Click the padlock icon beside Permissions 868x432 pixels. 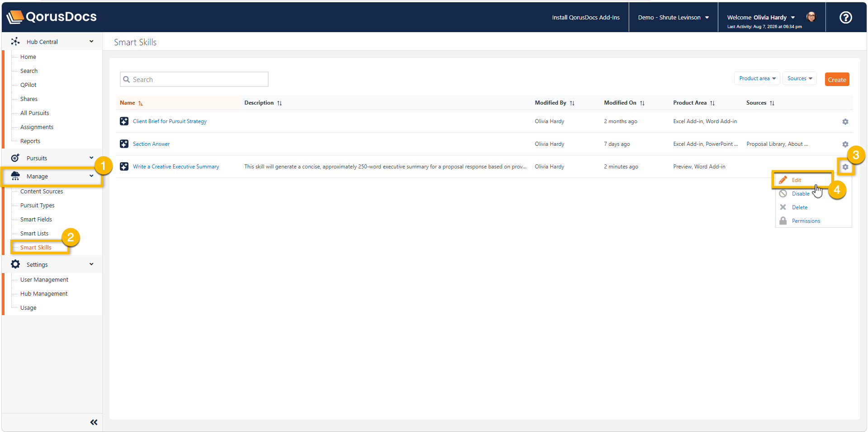tap(783, 221)
